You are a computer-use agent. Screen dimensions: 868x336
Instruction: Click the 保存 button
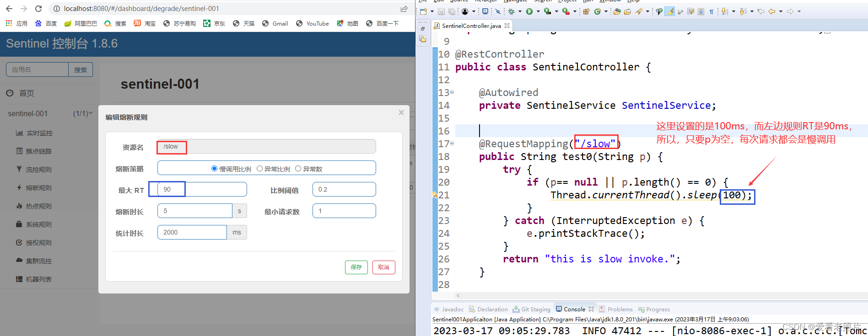(356, 267)
